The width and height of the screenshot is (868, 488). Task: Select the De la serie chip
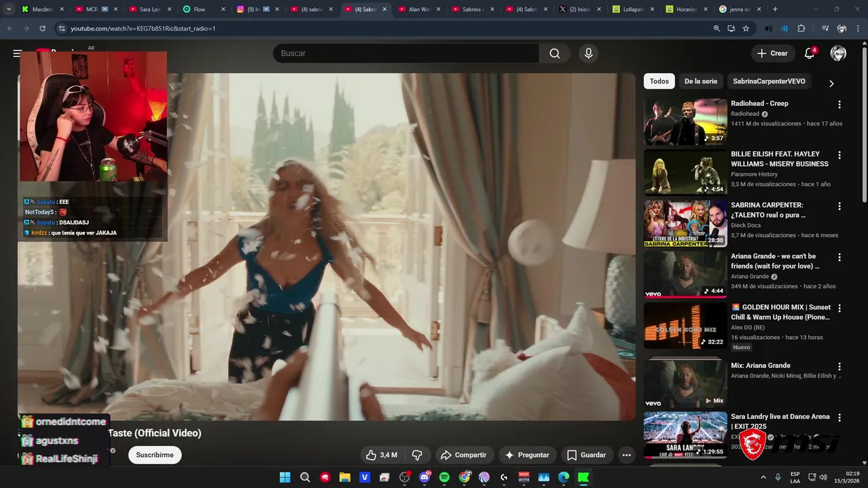[x=701, y=81]
